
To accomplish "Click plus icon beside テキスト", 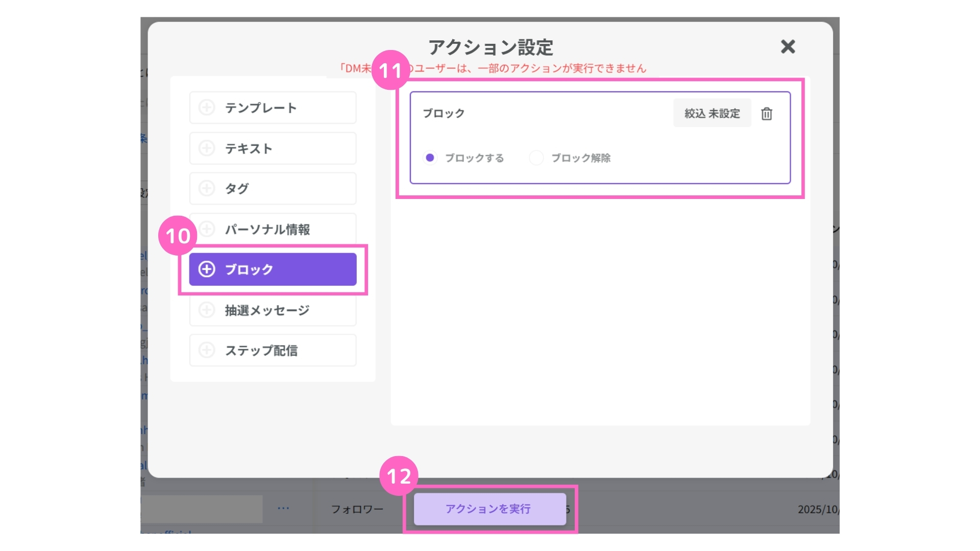I will pos(207,148).
